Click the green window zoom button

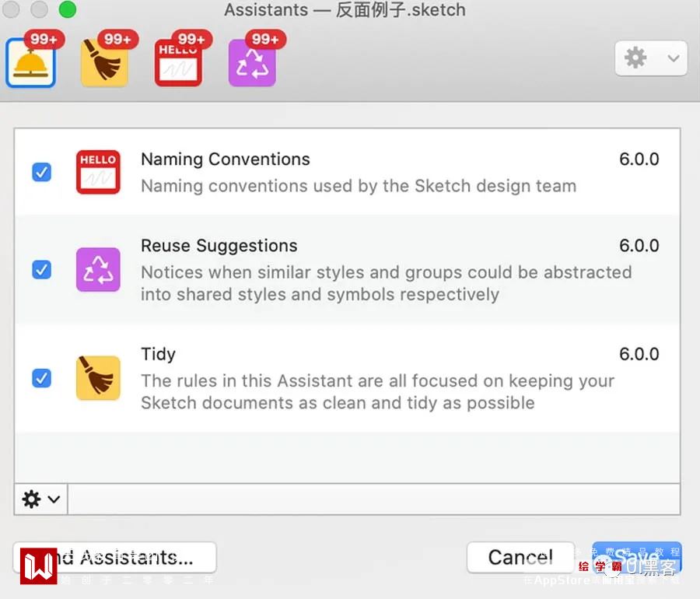(x=68, y=10)
